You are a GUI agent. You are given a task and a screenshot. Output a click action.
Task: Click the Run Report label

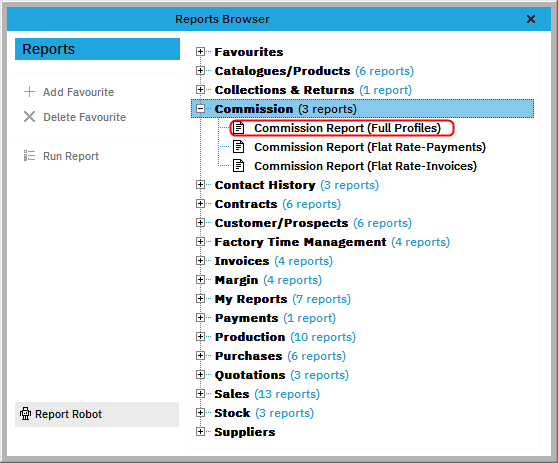pos(71,156)
